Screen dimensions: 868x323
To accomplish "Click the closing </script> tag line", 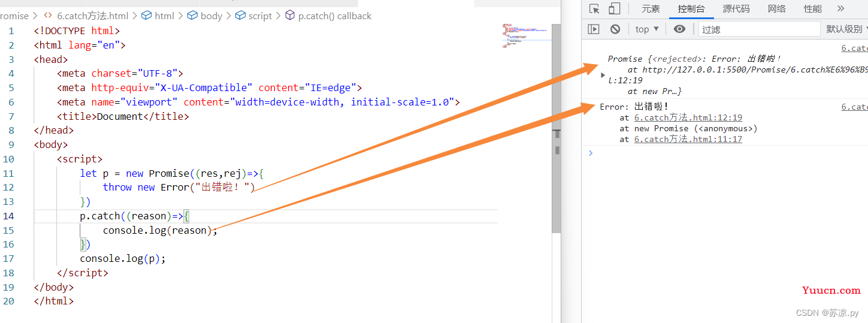I will [83, 273].
